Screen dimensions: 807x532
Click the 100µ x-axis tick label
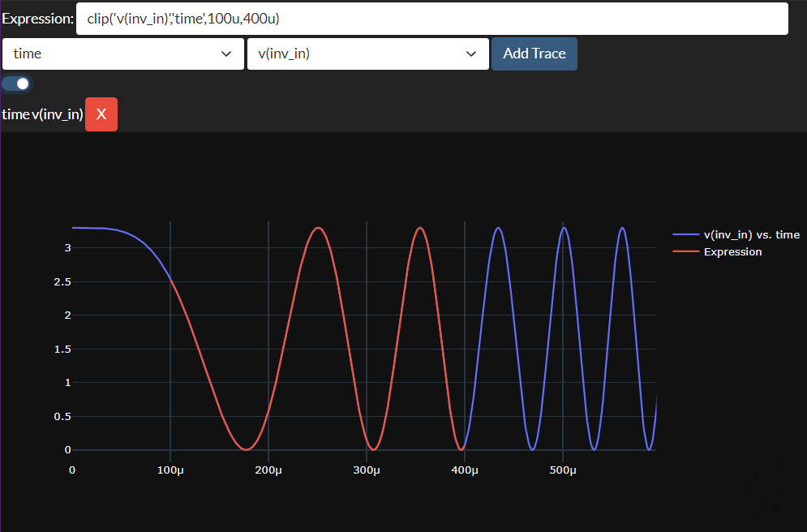[x=170, y=470]
